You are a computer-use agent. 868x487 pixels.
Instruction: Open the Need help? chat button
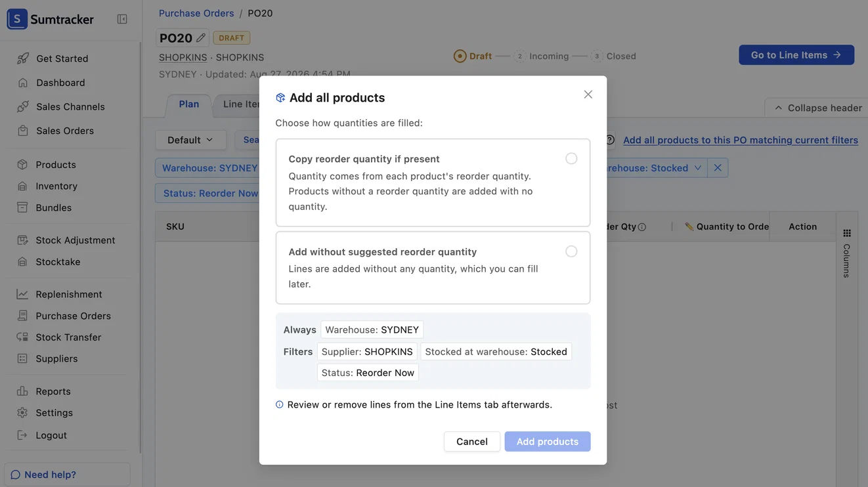pyautogui.click(x=68, y=475)
